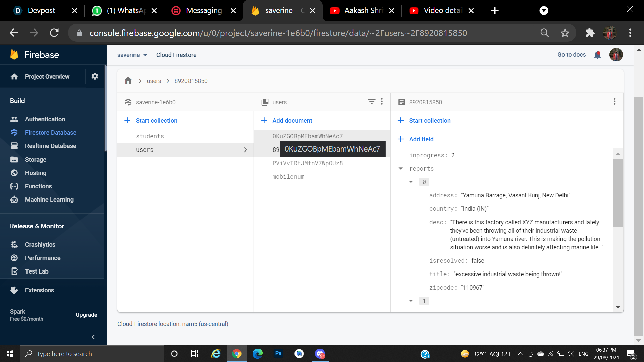The height and width of the screenshot is (362, 644).
Task: Open Authentication in sidebar
Action: pos(45,119)
